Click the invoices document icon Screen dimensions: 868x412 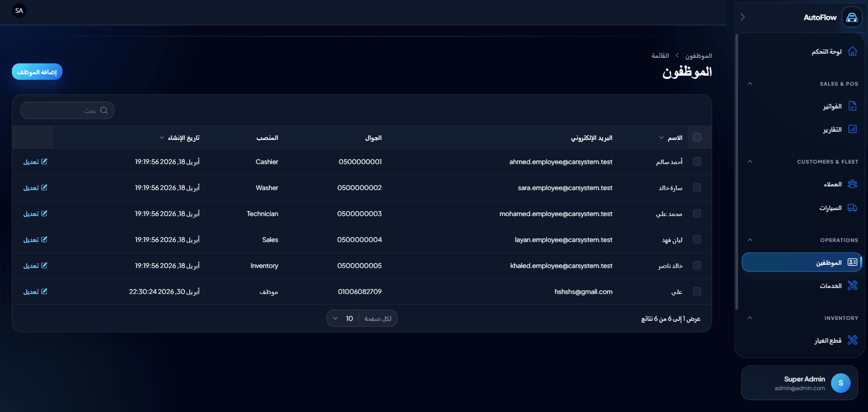point(852,106)
